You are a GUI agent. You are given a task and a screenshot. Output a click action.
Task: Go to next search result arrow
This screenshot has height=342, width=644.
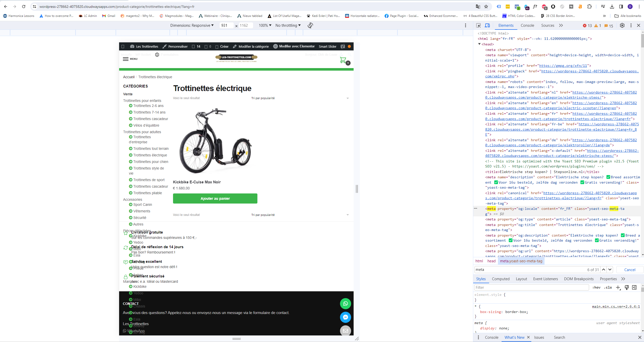[610, 270]
